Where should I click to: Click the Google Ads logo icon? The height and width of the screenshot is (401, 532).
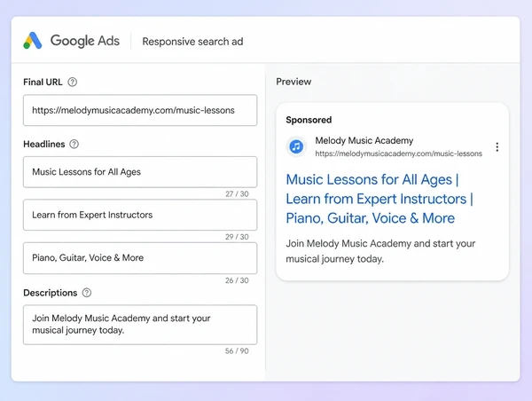tap(33, 41)
